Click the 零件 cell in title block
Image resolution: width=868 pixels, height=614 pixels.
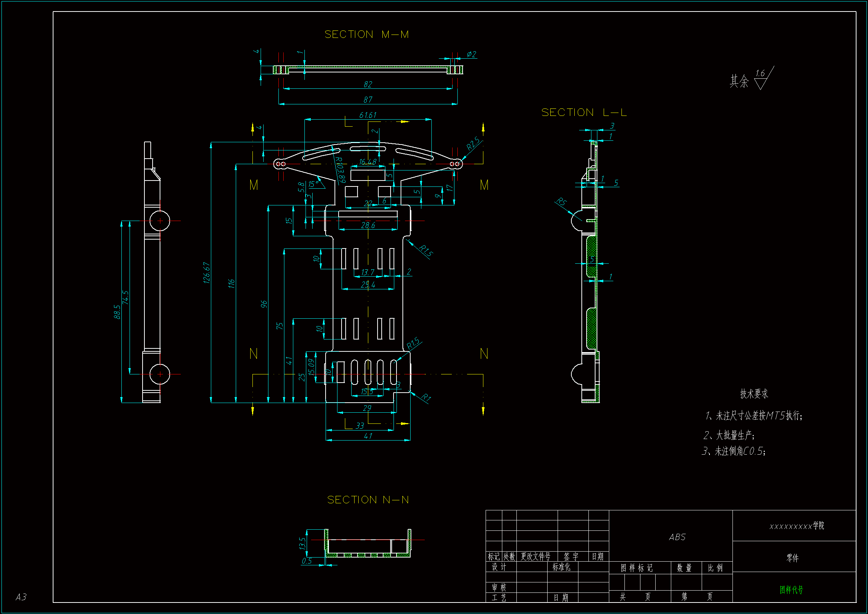[792, 558]
